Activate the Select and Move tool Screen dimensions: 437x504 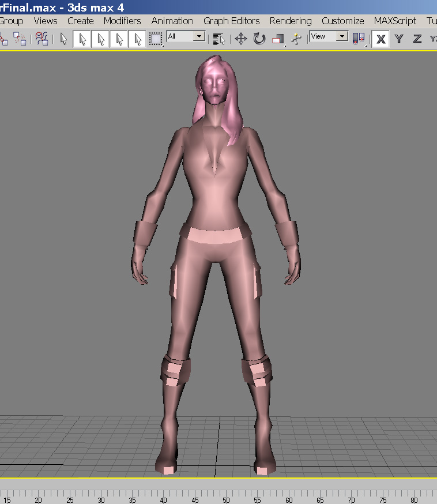[241, 39]
